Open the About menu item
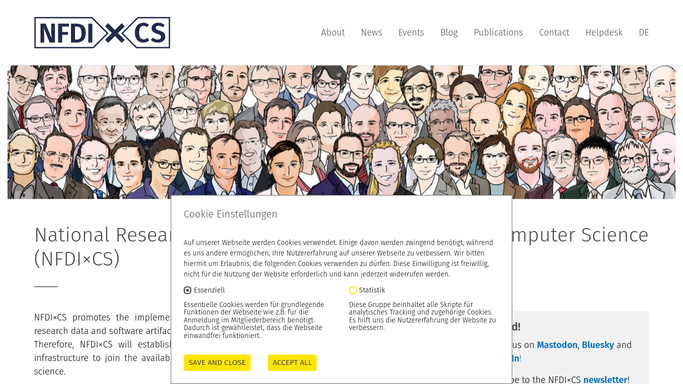The height and width of the screenshot is (384, 683). pyautogui.click(x=333, y=33)
